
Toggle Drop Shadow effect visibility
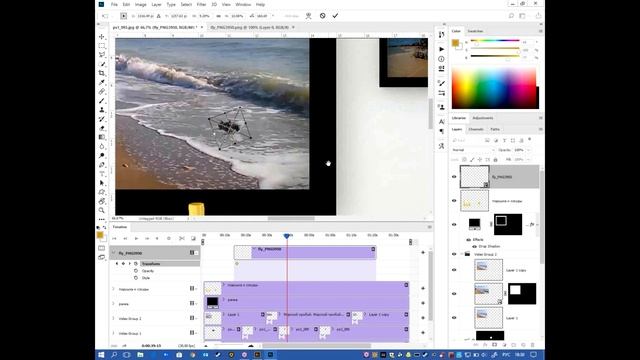474,247
